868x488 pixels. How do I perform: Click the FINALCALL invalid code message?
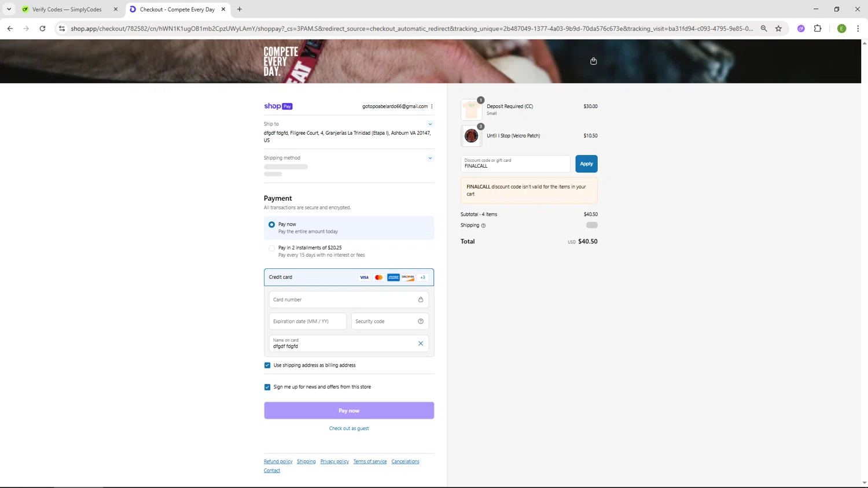(529, 190)
